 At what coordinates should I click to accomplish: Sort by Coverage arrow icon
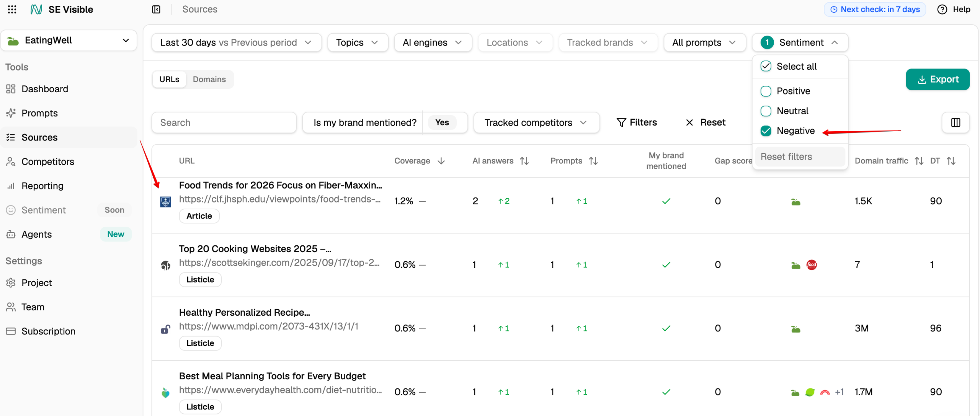(x=441, y=161)
